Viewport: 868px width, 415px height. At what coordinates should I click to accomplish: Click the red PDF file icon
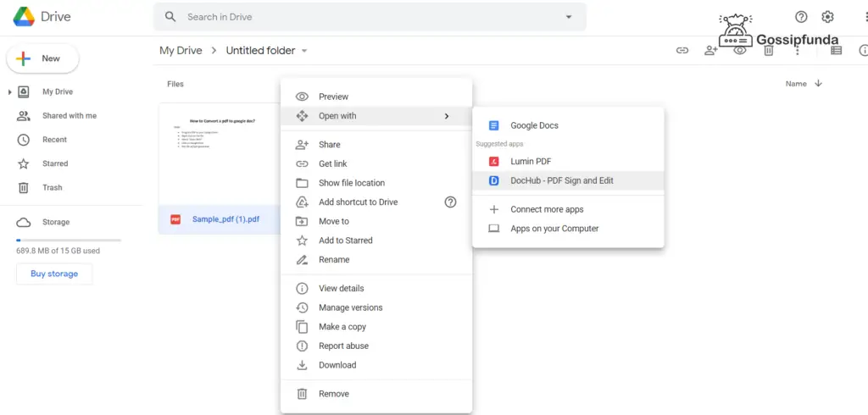[175, 219]
